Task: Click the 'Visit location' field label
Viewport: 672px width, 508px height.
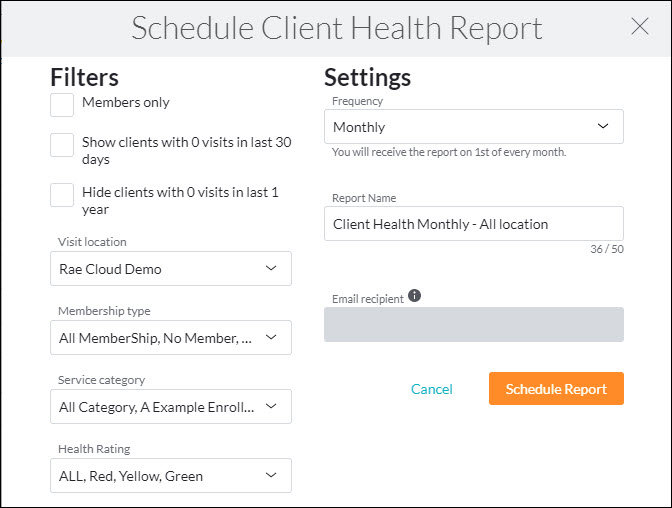Action: [x=92, y=242]
